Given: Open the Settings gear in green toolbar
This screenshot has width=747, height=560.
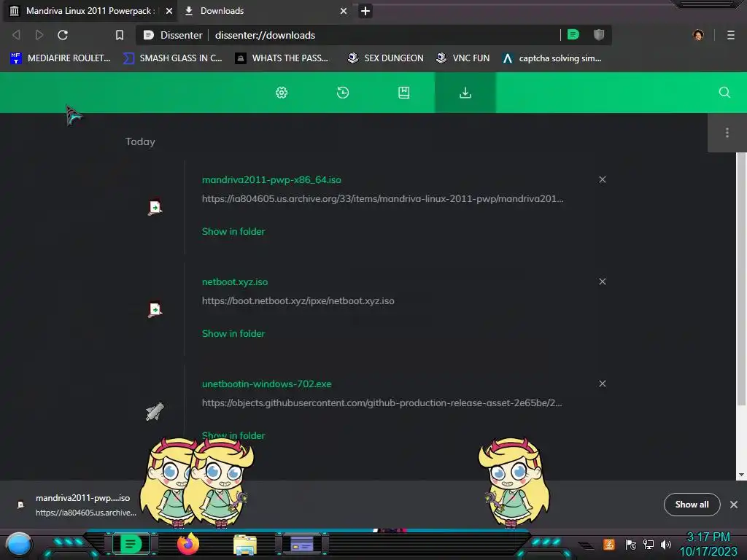Looking at the screenshot, I should pyautogui.click(x=282, y=93).
